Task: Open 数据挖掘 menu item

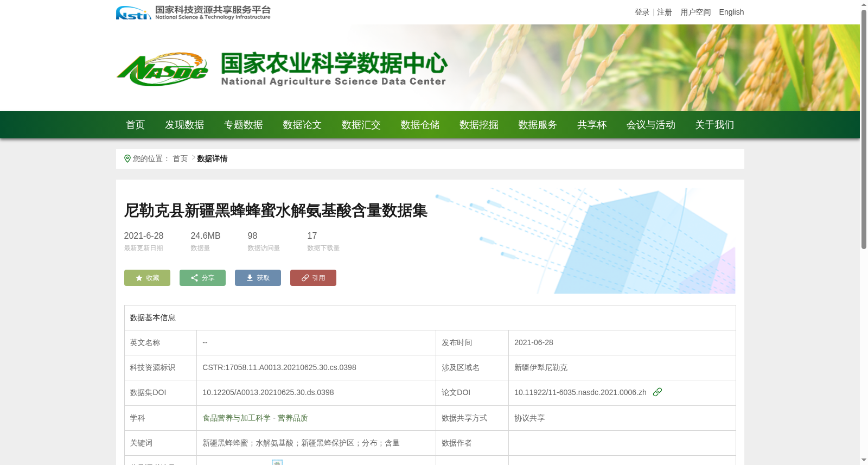Action: coord(479,125)
